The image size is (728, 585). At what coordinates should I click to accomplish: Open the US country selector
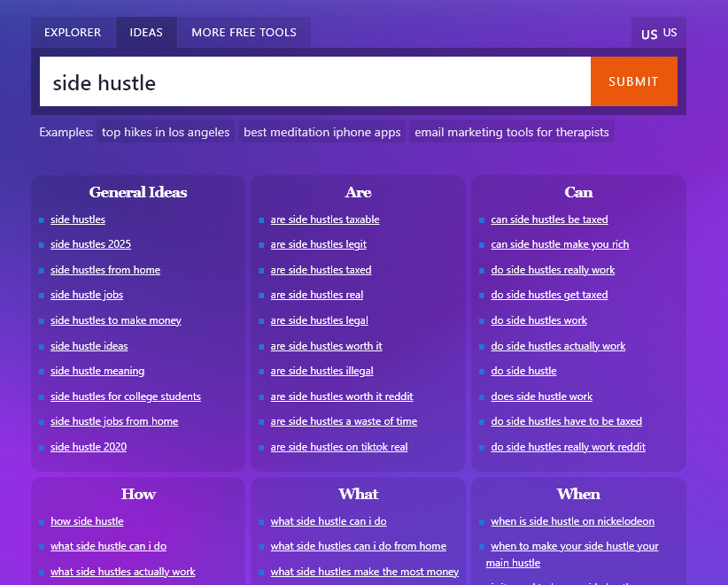(x=658, y=32)
